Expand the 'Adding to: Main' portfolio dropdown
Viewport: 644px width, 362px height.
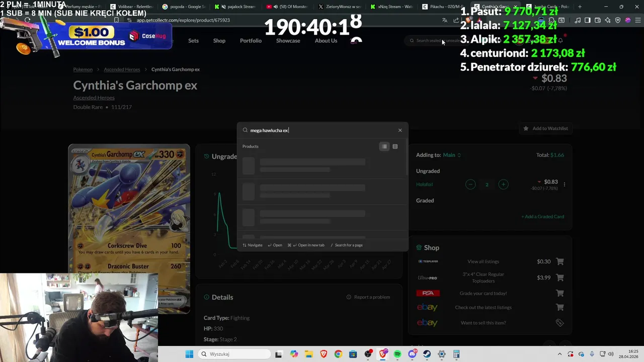pyautogui.click(x=452, y=155)
